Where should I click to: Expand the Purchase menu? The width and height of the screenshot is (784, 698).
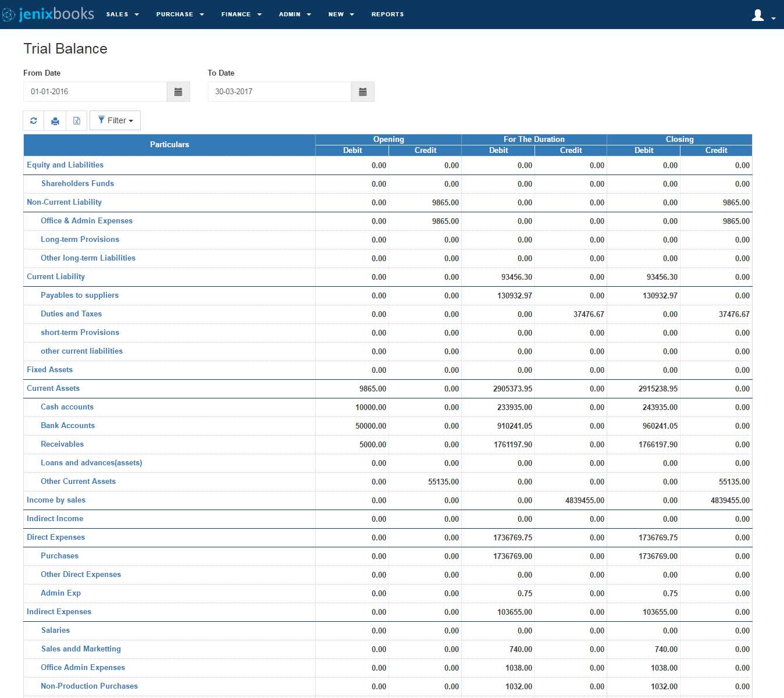click(x=180, y=15)
